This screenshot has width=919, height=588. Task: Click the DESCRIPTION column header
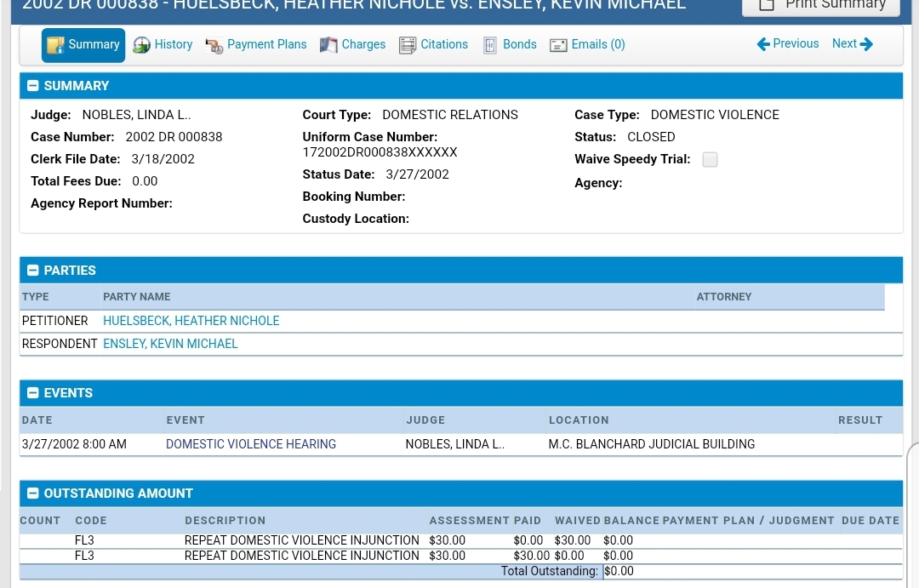tap(225, 520)
